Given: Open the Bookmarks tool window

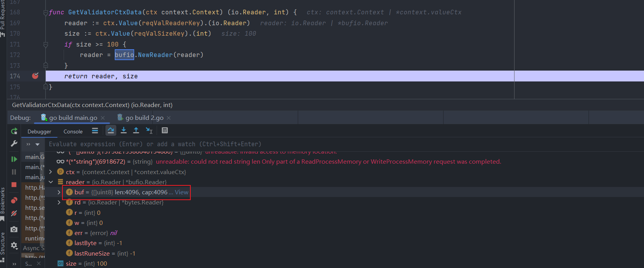Looking at the screenshot, I should click(3, 204).
